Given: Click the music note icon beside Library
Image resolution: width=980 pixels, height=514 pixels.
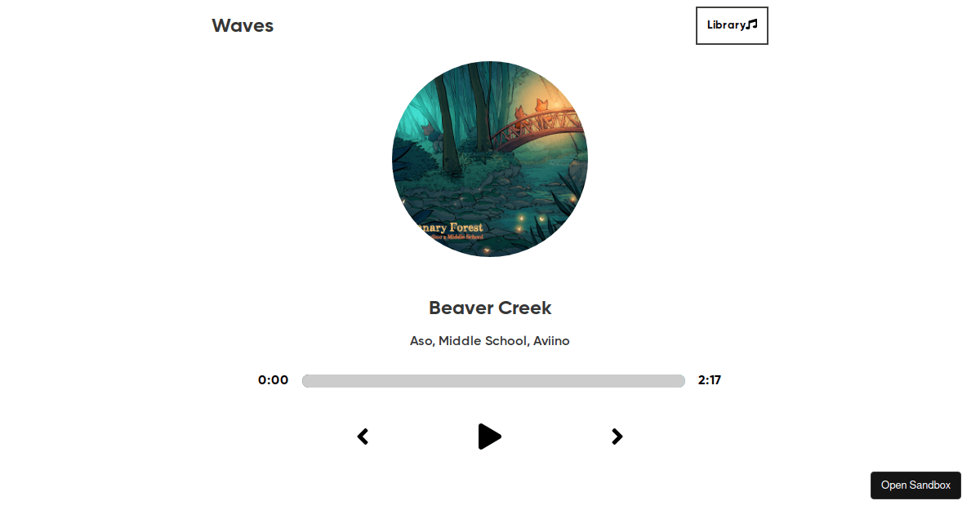Looking at the screenshot, I should tap(752, 24).
